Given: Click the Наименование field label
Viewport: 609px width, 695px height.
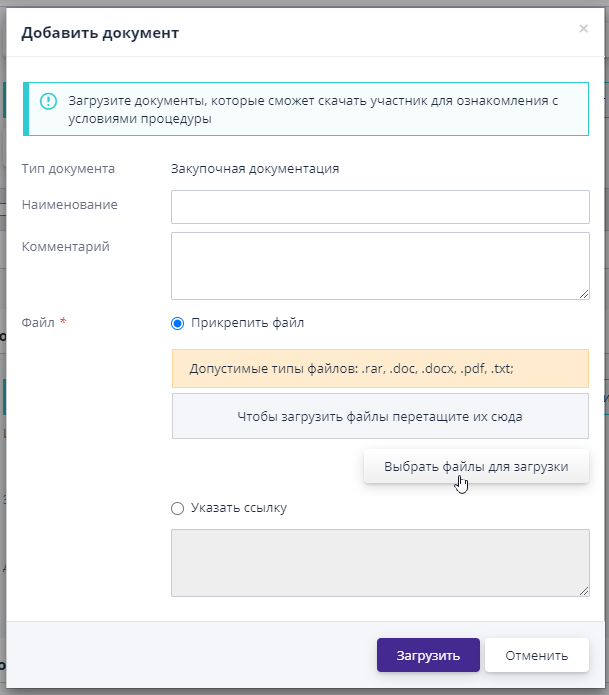Looking at the screenshot, I should pyautogui.click(x=69, y=205).
